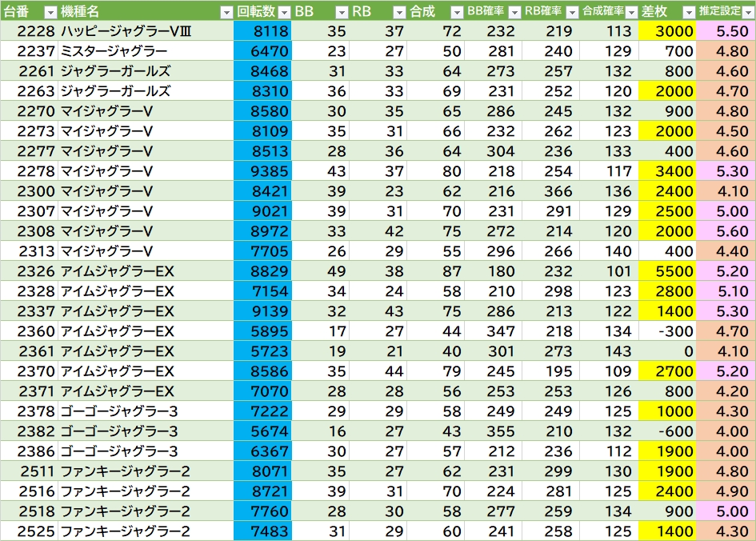The image size is (756, 541).
Task: Select the 差枚 cell showing 2800
Action: [667, 291]
